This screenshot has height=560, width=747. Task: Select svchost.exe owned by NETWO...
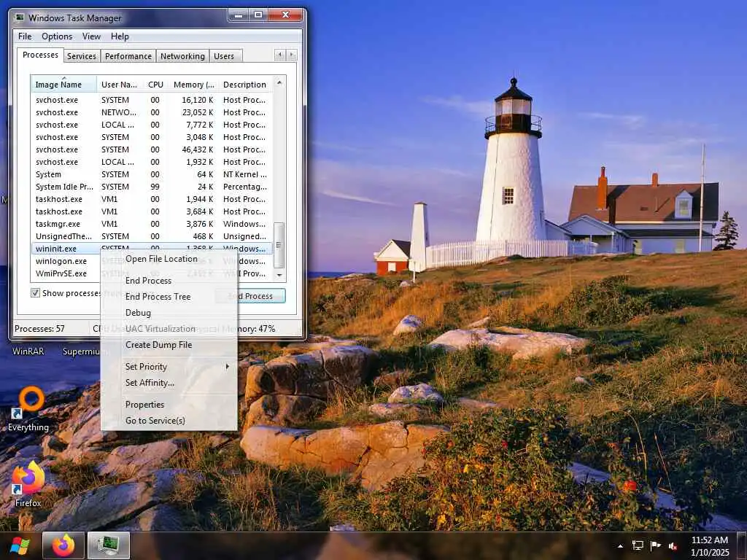(152, 112)
